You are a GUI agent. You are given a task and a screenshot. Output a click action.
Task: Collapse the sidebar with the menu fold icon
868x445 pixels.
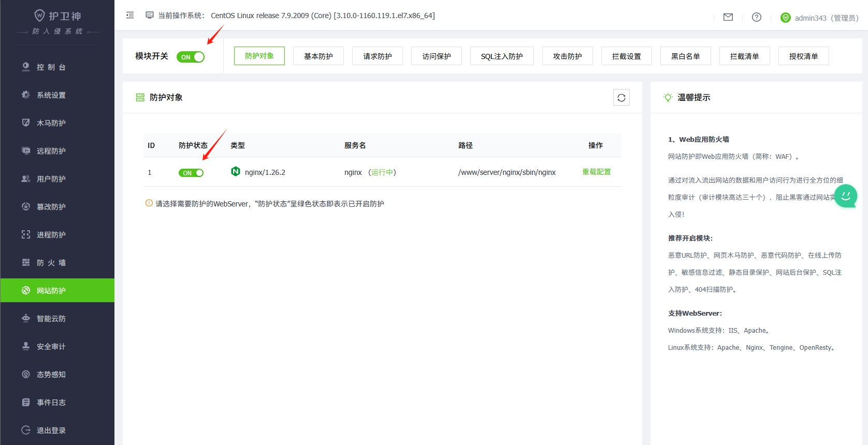[130, 16]
